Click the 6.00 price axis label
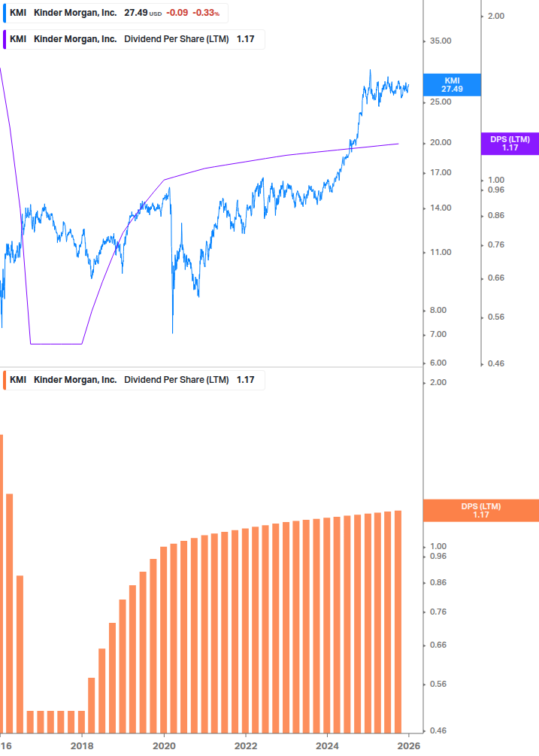Screen dimensions: 539x756 (438, 363)
